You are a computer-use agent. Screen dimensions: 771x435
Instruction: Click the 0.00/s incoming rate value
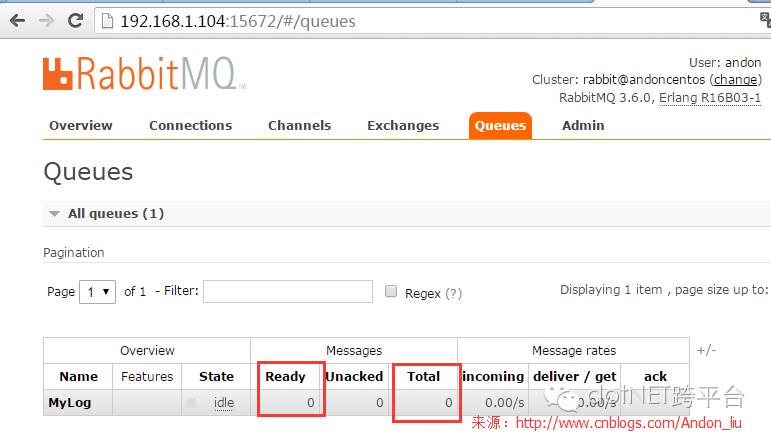click(504, 403)
